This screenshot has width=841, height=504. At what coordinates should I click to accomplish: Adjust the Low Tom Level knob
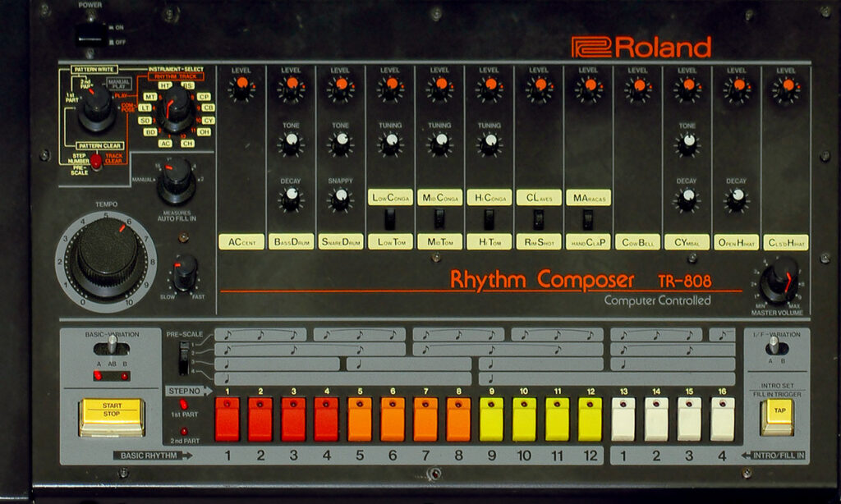[x=391, y=88]
